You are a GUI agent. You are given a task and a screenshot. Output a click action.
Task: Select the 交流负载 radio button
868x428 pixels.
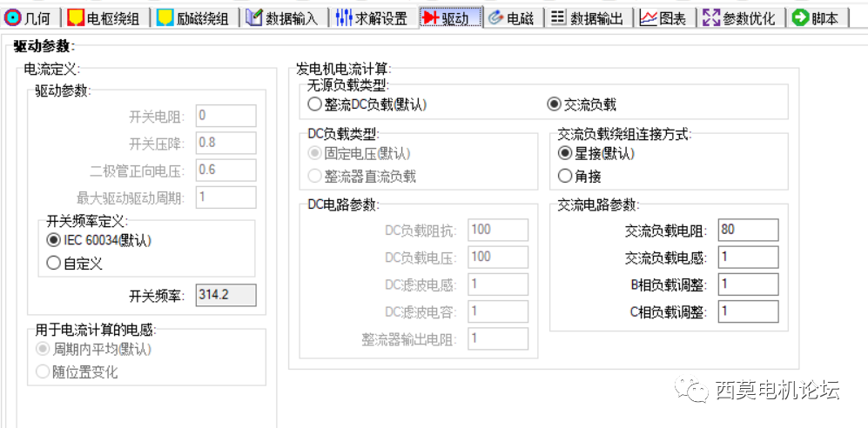[582, 104]
